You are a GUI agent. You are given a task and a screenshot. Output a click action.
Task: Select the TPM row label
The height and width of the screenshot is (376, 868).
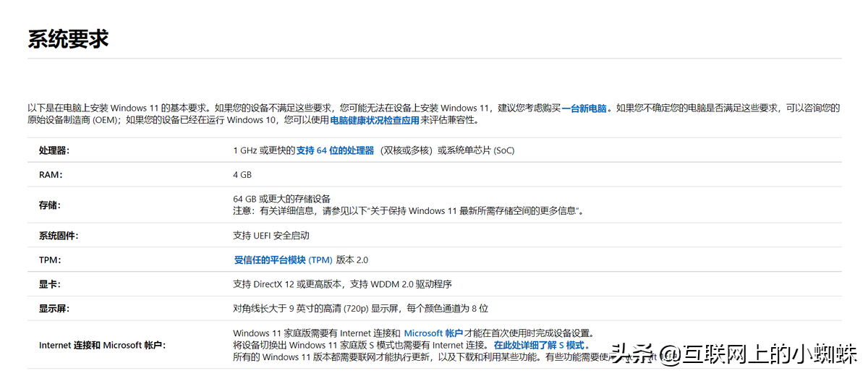click(x=50, y=260)
